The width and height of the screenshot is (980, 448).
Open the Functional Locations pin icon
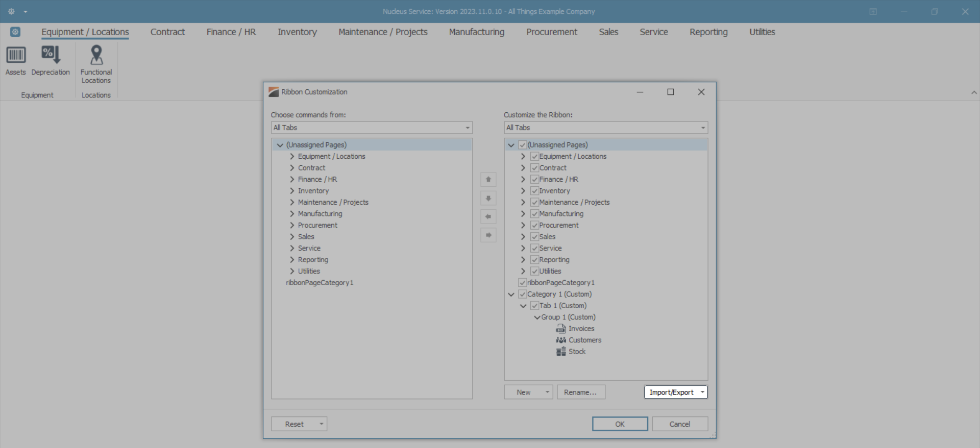pos(96,55)
